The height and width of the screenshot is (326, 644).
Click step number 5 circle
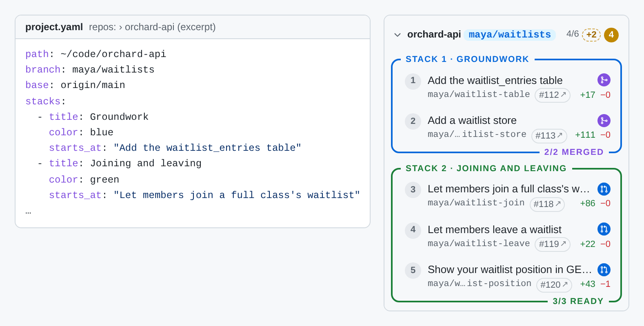pos(413,270)
